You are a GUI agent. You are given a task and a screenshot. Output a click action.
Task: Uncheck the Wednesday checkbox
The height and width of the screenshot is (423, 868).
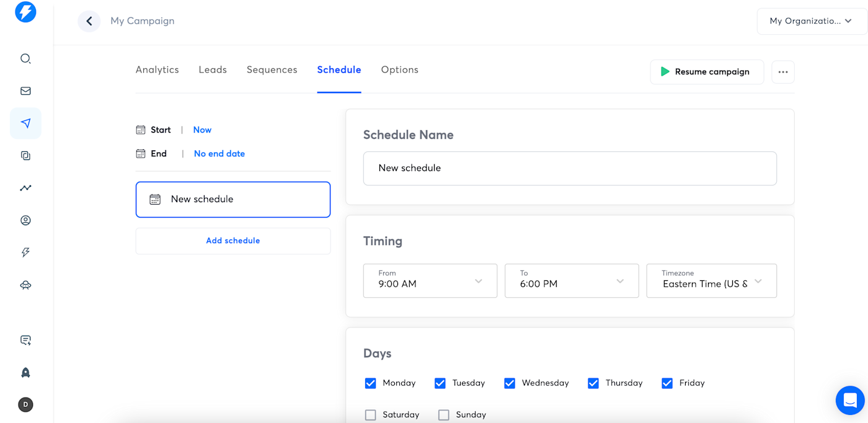tap(510, 383)
